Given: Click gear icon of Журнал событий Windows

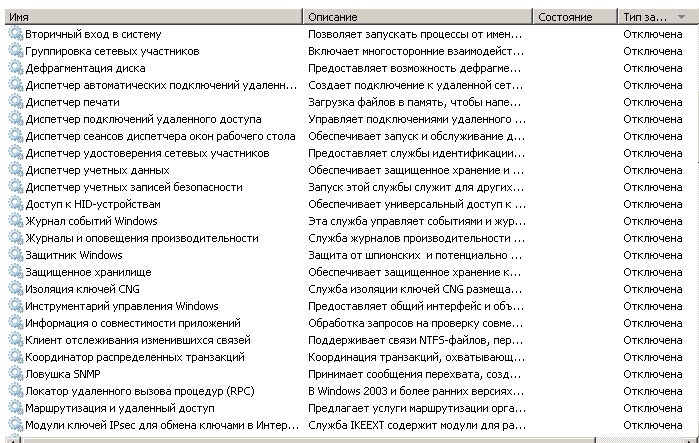Looking at the screenshot, I should click(x=16, y=221).
